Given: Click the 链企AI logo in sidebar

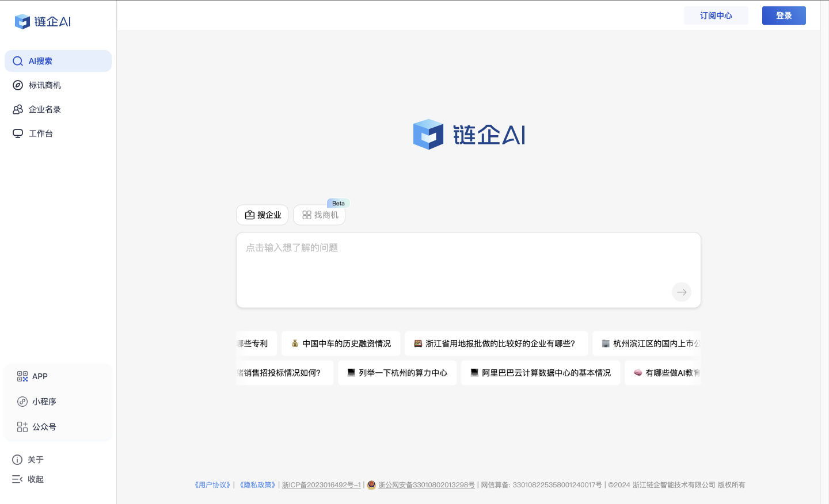Looking at the screenshot, I should click(x=43, y=21).
